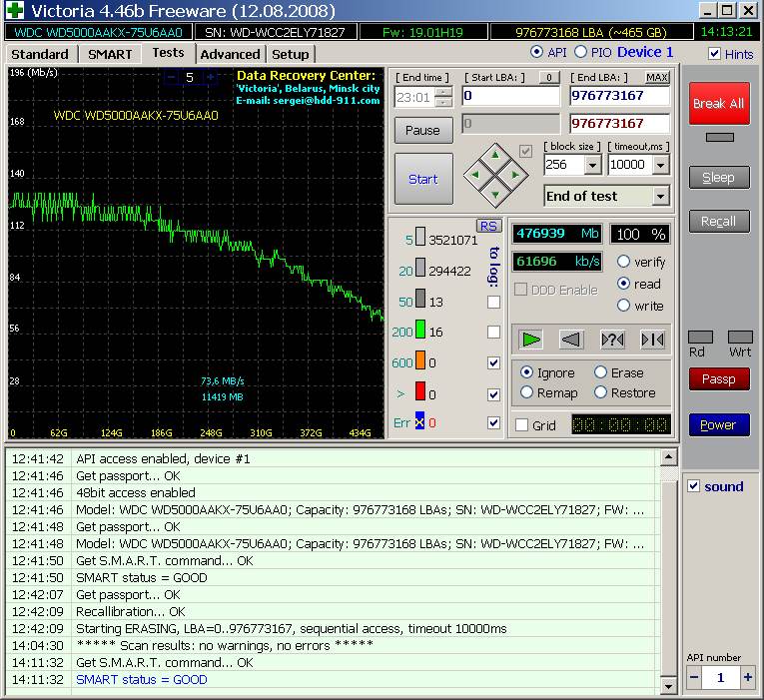Click the RS reset counters button
The image size is (764, 700).
(488, 226)
